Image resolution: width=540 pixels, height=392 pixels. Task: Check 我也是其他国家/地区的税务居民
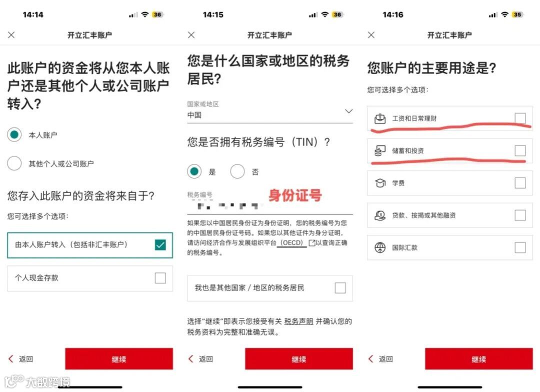[x=340, y=288]
